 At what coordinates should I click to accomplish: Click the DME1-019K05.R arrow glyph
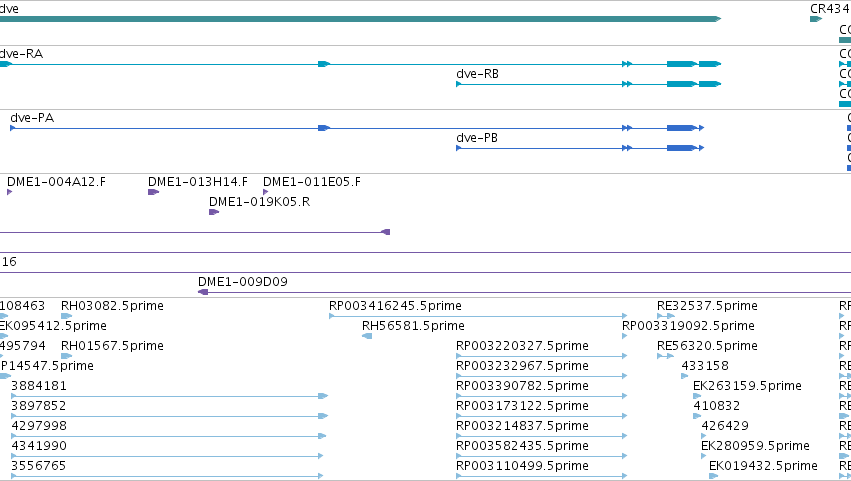pos(214,212)
